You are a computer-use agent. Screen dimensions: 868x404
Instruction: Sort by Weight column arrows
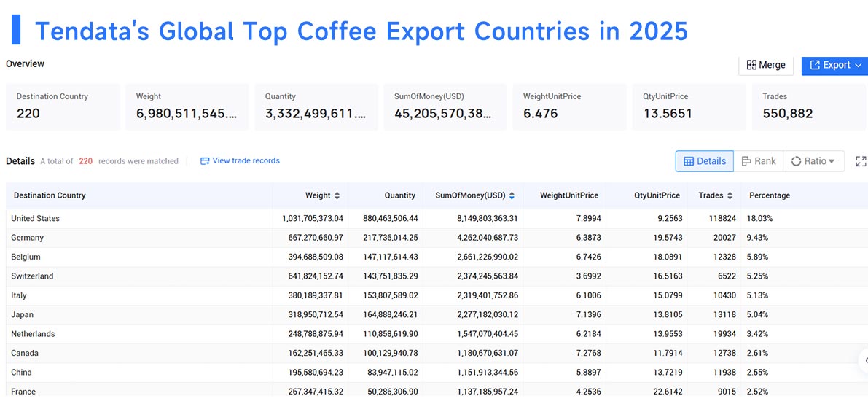337,195
